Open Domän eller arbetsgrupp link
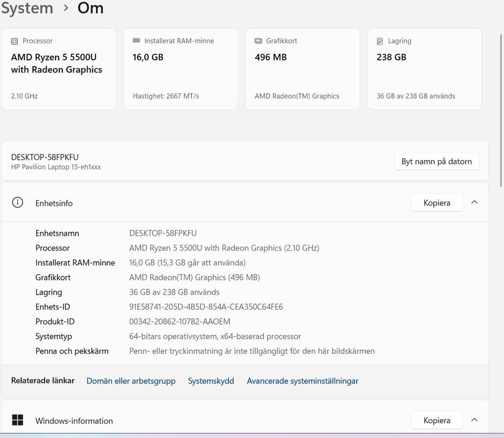Viewport: 504px width, 438px height. pyautogui.click(x=131, y=381)
